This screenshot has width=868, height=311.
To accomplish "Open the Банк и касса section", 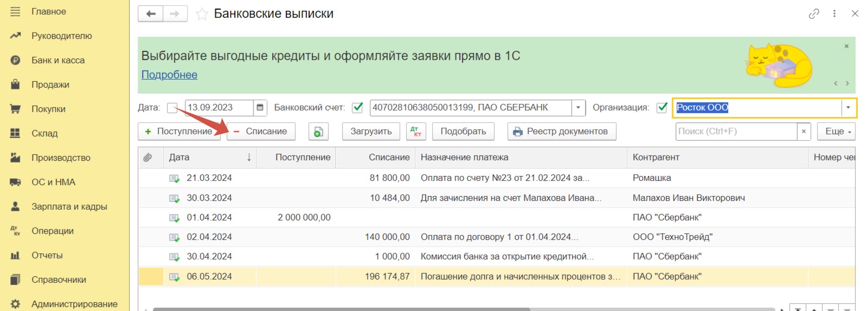I will click(x=58, y=60).
